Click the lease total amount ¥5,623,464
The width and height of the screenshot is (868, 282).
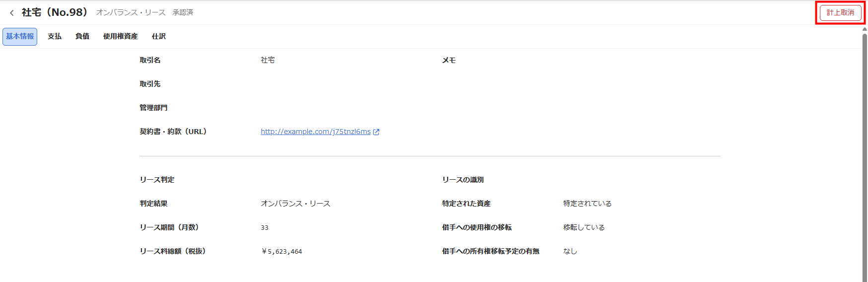(x=281, y=252)
